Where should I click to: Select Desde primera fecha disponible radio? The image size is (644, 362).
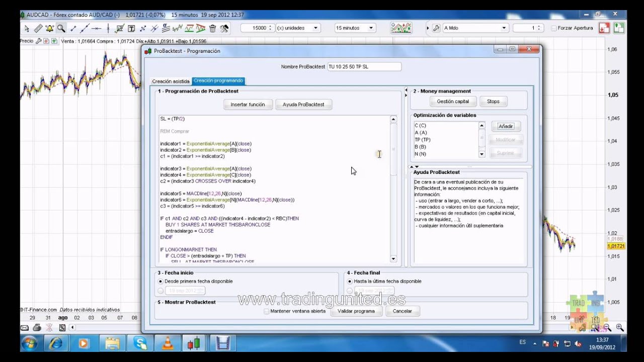click(x=160, y=282)
